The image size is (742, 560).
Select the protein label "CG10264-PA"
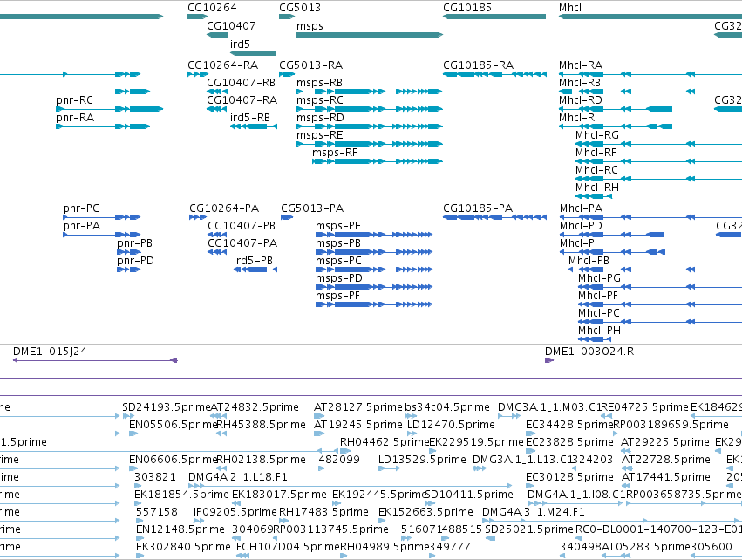[224, 208]
